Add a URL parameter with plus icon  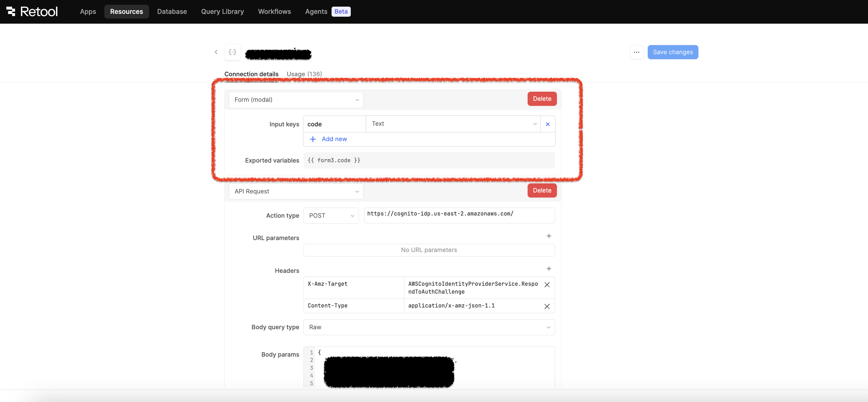[x=548, y=236]
